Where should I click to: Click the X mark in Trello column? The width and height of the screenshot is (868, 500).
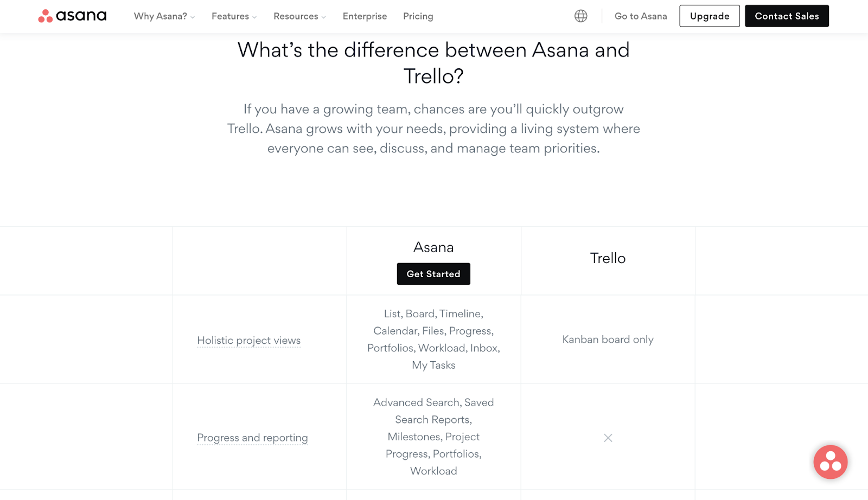(x=608, y=438)
